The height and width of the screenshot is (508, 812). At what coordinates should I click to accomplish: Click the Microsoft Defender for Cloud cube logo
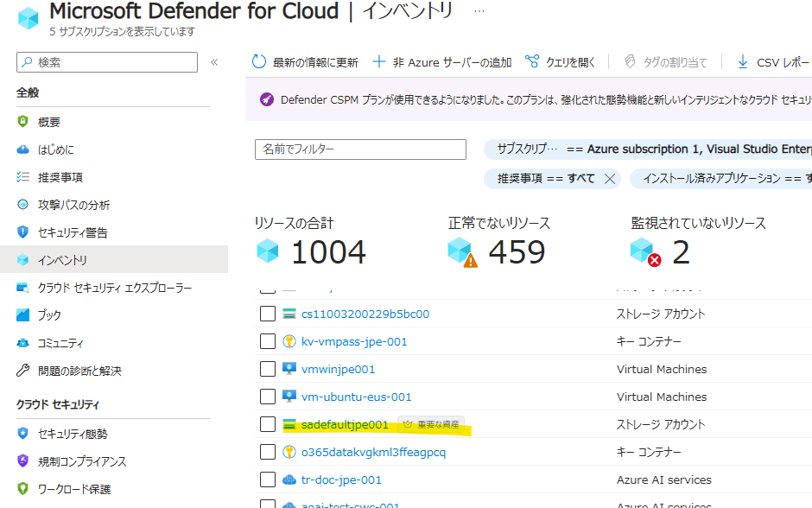tap(28, 18)
